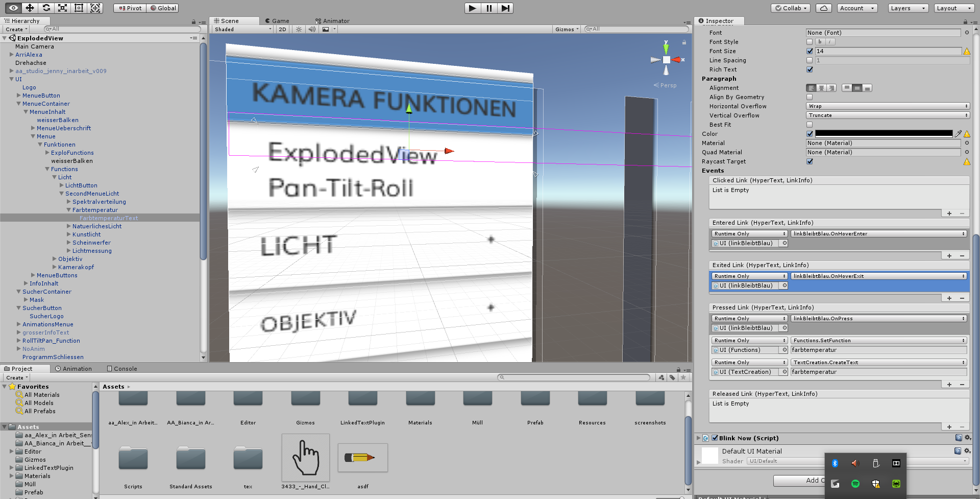Select the Hand cursor asset thumbnail
This screenshot has height=499, width=980.
pos(306,458)
